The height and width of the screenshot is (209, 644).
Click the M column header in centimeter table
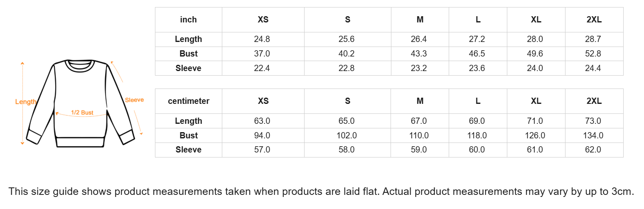click(x=420, y=101)
